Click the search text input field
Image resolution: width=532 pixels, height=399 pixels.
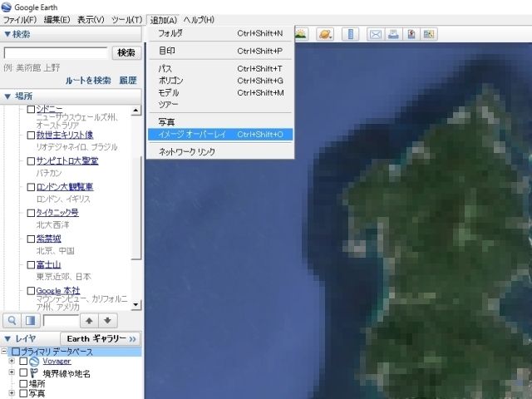click(56, 53)
